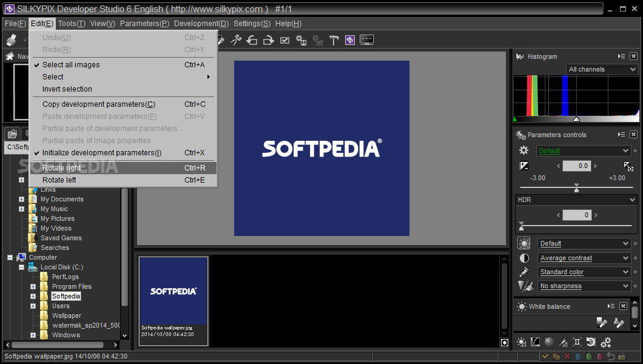Open the Histogram panel options menu button
The width and height of the screenshot is (643, 364).
coord(621,56)
